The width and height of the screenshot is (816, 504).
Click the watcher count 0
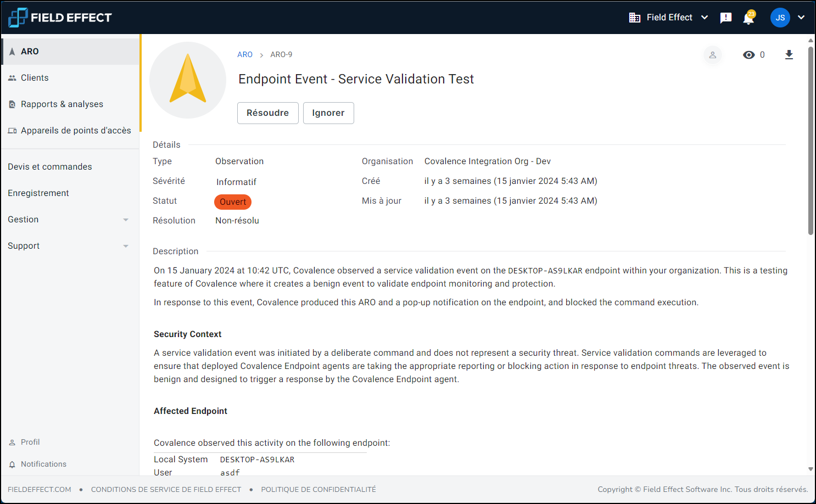tap(762, 55)
